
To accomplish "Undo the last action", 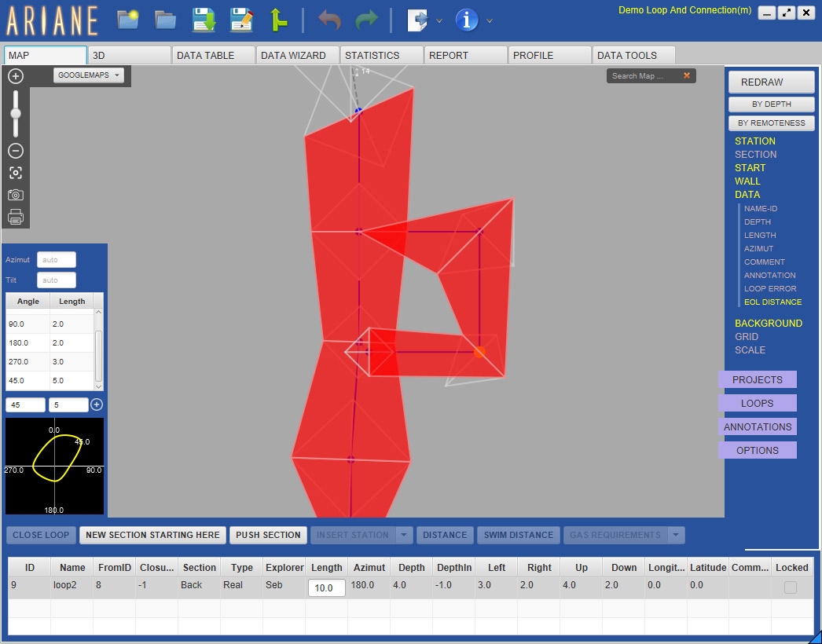I will pyautogui.click(x=330, y=20).
